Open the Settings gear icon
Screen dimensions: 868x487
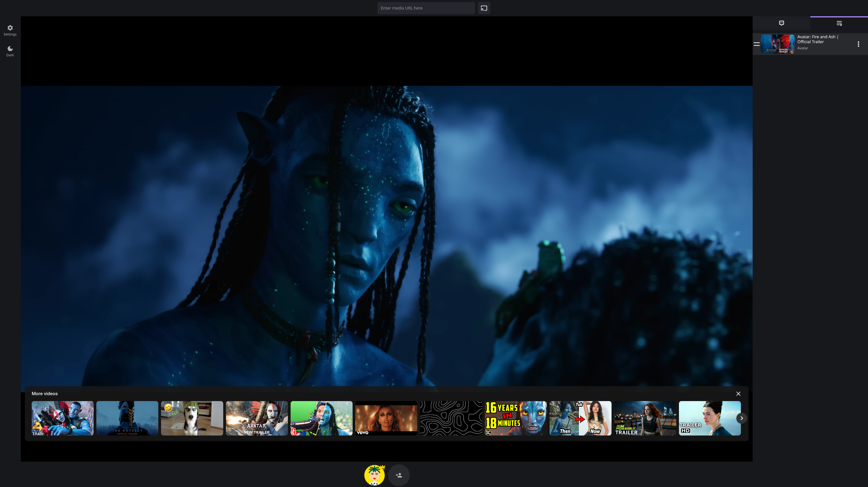[10, 28]
